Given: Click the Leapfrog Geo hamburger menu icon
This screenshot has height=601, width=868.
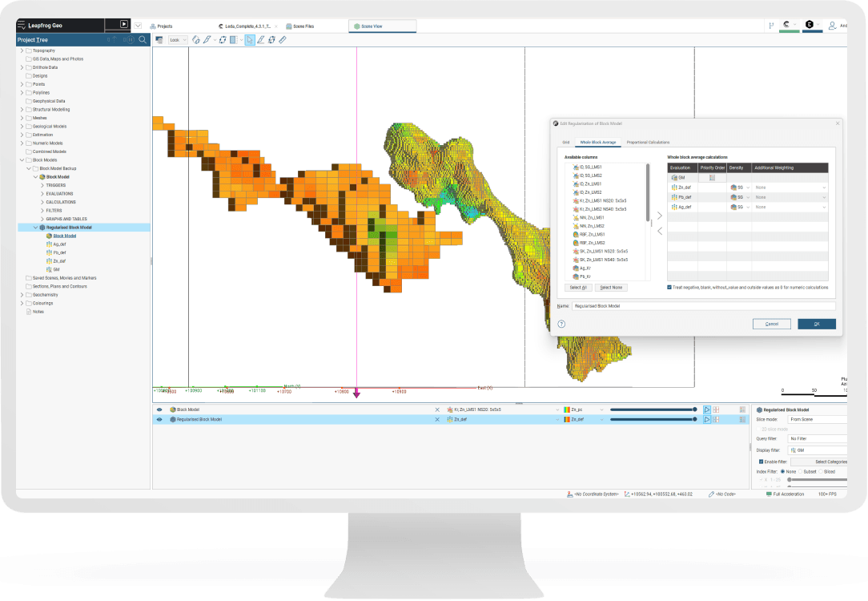Looking at the screenshot, I should [x=22, y=25].
